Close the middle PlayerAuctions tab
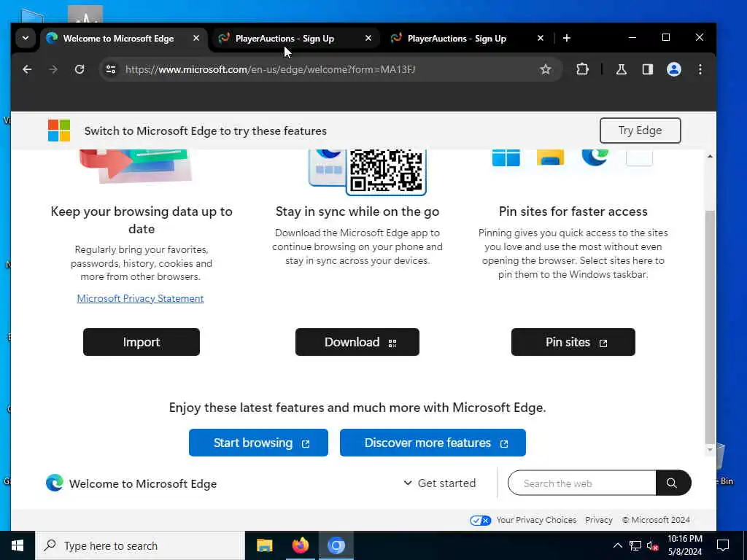747x560 pixels. point(368,38)
